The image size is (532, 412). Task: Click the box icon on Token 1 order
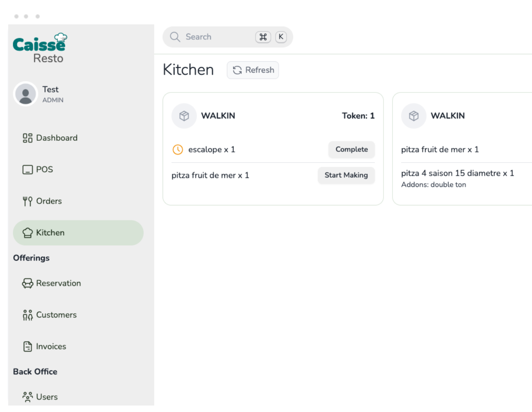184,116
